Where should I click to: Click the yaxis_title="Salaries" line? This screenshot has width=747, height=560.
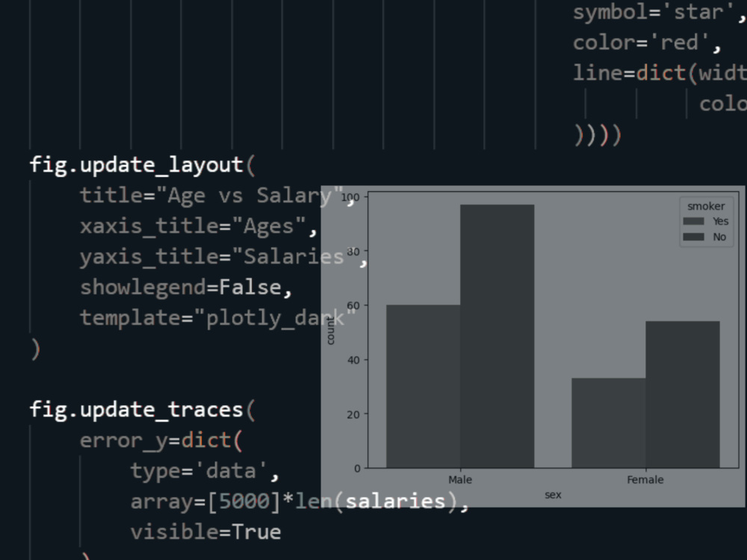[224, 257]
